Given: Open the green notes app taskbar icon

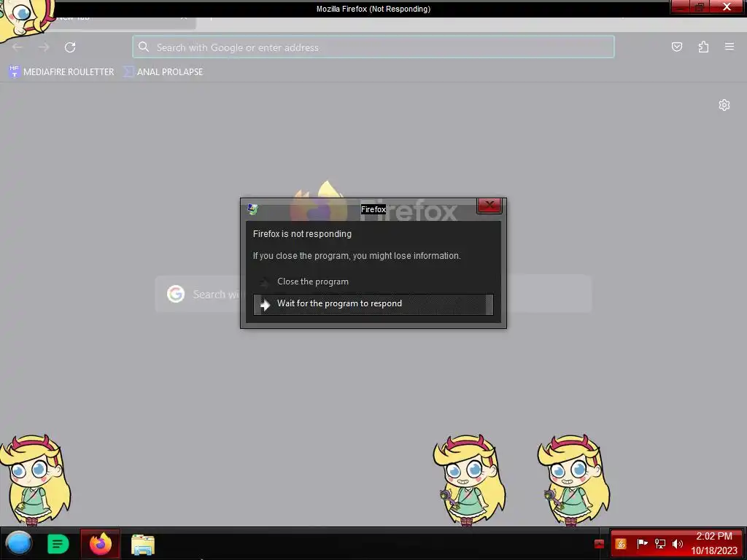Looking at the screenshot, I should point(58,544).
